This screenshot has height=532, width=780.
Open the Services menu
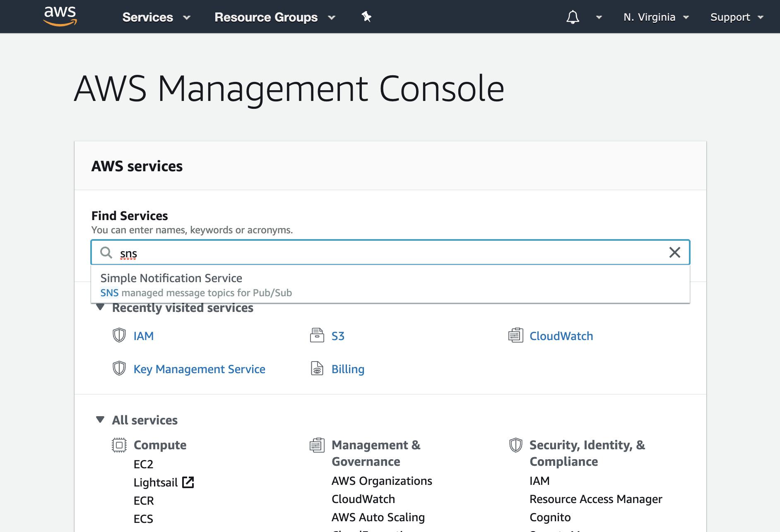pyautogui.click(x=148, y=17)
